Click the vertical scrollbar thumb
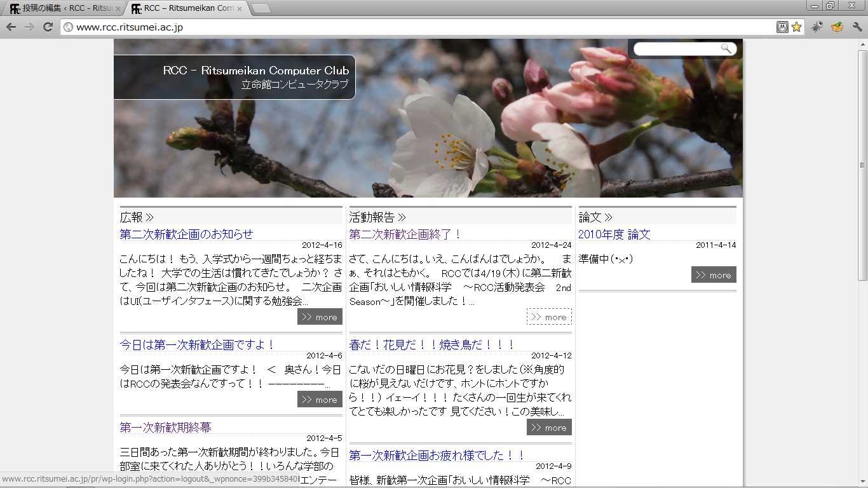 (862, 165)
